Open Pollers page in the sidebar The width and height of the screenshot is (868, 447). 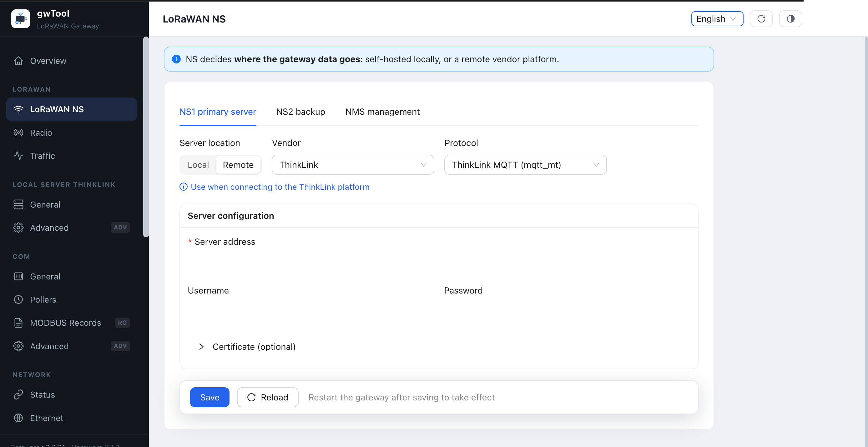[x=71, y=299]
